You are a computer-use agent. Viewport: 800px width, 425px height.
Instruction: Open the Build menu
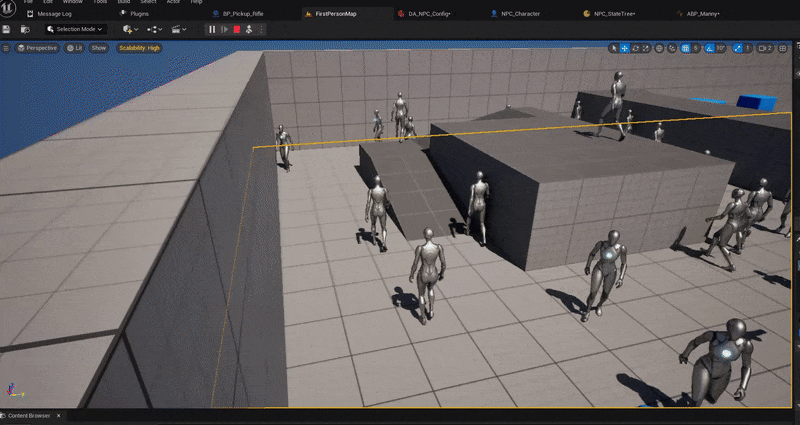pyautogui.click(x=124, y=2)
